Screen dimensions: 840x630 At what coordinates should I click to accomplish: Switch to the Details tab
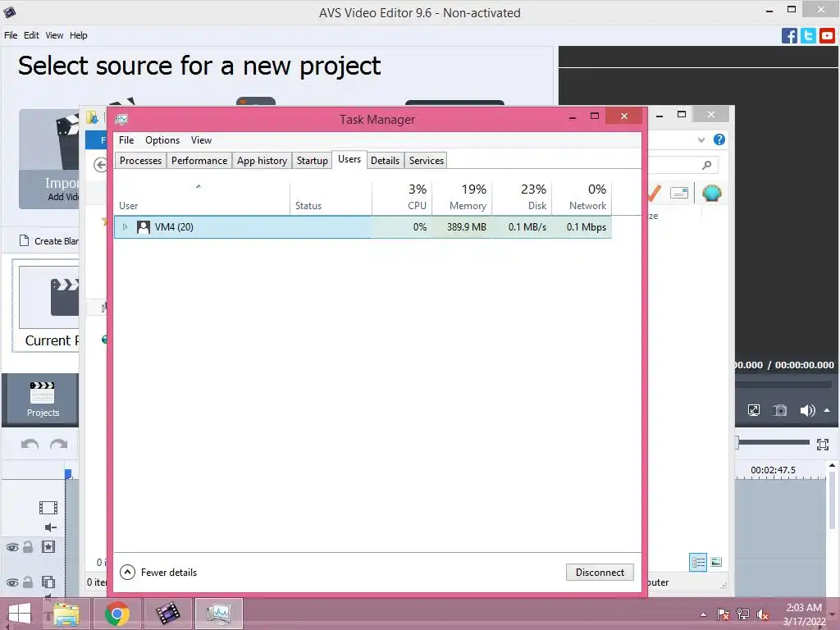pos(386,161)
